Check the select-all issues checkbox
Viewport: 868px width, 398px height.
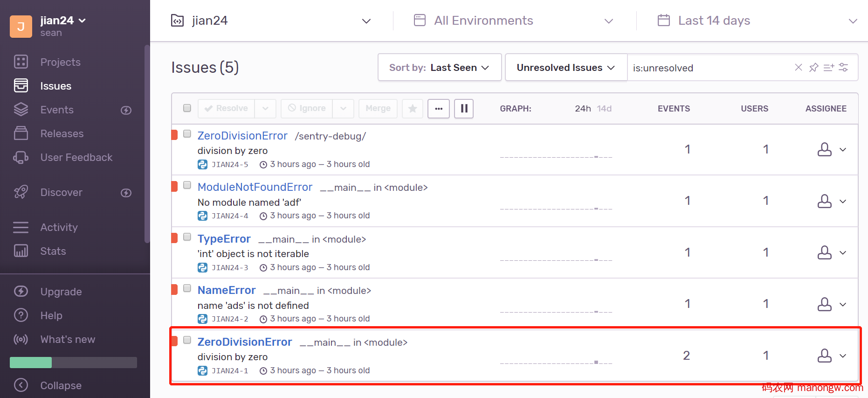coord(187,108)
